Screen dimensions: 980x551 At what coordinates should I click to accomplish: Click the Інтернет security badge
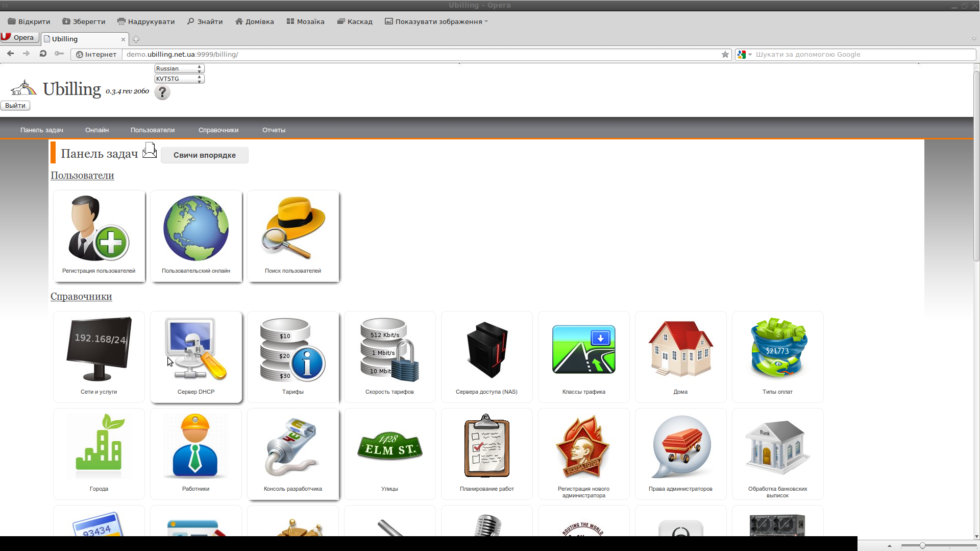tap(96, 54)
